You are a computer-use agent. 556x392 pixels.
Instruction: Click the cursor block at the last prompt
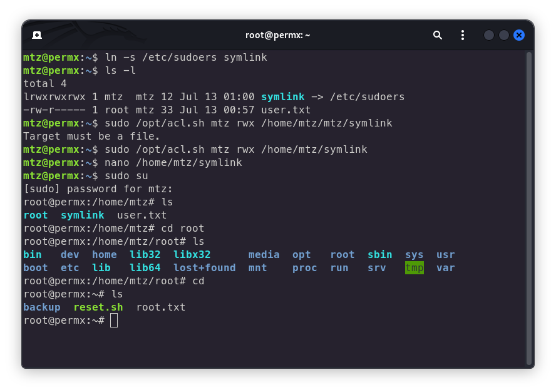(114, 320)
